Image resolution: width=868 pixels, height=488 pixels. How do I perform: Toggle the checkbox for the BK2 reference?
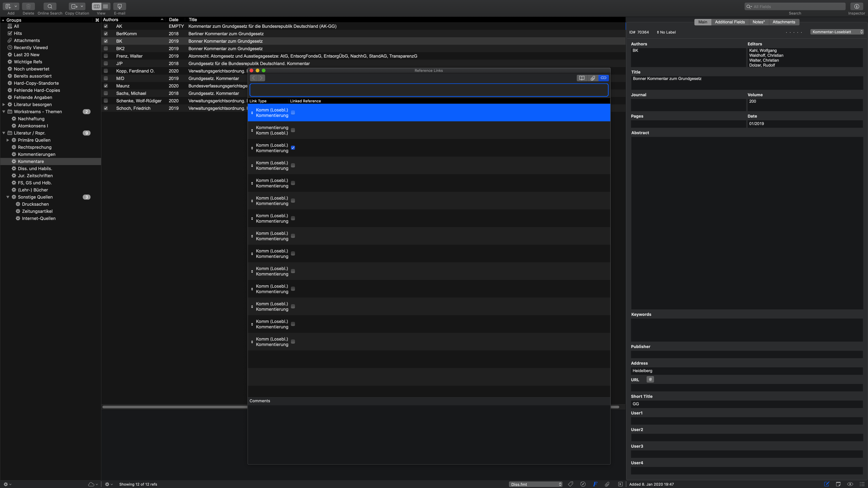[106, 48]
